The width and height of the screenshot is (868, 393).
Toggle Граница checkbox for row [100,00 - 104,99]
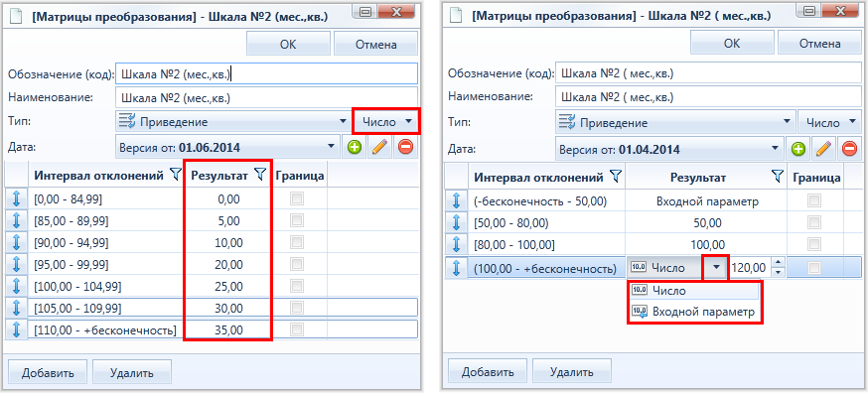click(297, 286)
